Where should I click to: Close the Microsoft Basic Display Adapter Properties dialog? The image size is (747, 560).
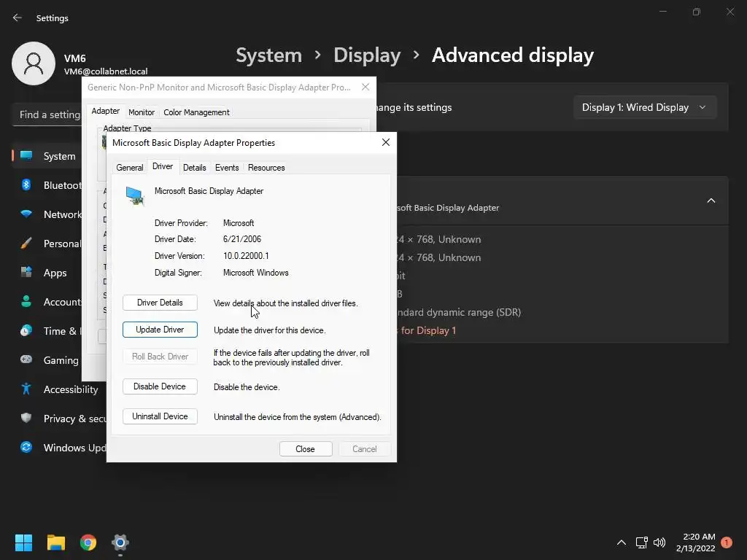386,142
